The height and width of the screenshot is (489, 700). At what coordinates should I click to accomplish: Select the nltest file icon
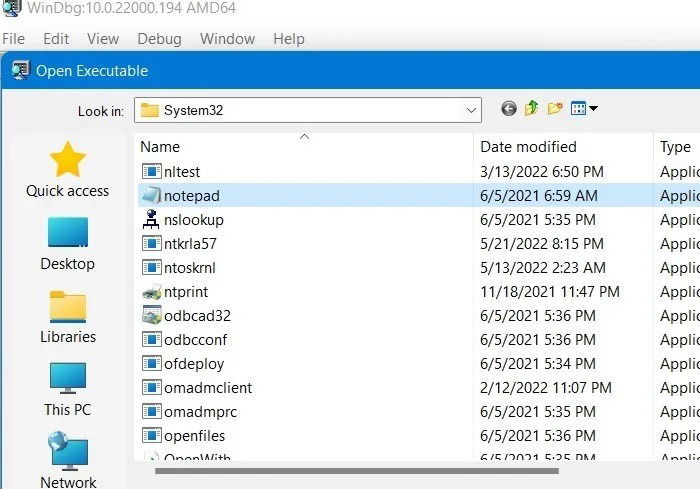coord(151,171)
